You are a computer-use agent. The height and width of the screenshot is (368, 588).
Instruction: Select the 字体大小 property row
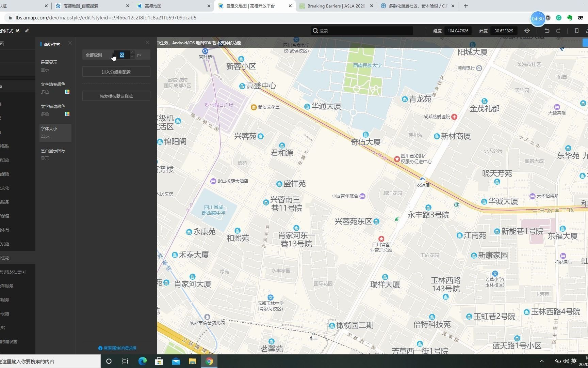click(55, 132)
